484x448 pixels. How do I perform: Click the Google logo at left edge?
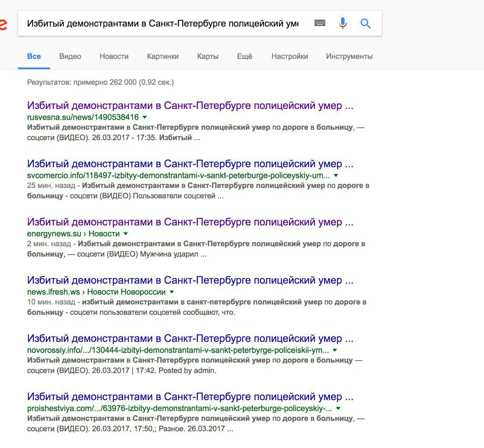[3, 25]
